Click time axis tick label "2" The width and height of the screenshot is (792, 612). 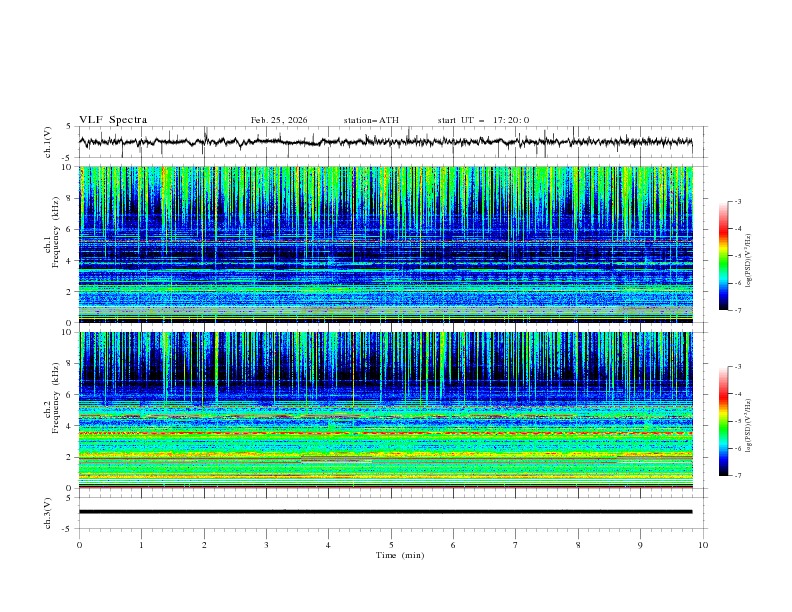[x=204, y=545]
